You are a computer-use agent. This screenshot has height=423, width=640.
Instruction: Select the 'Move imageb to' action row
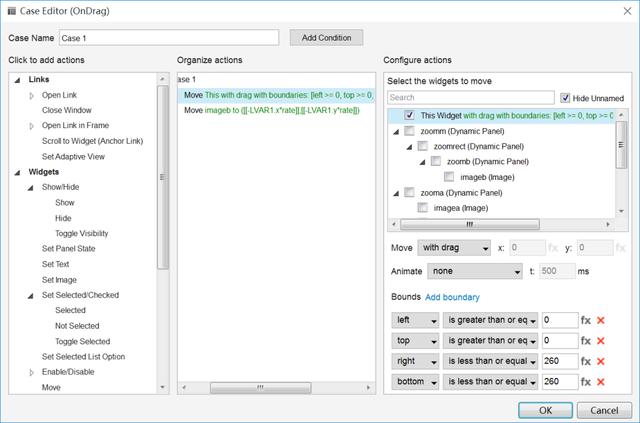[276, 110]
